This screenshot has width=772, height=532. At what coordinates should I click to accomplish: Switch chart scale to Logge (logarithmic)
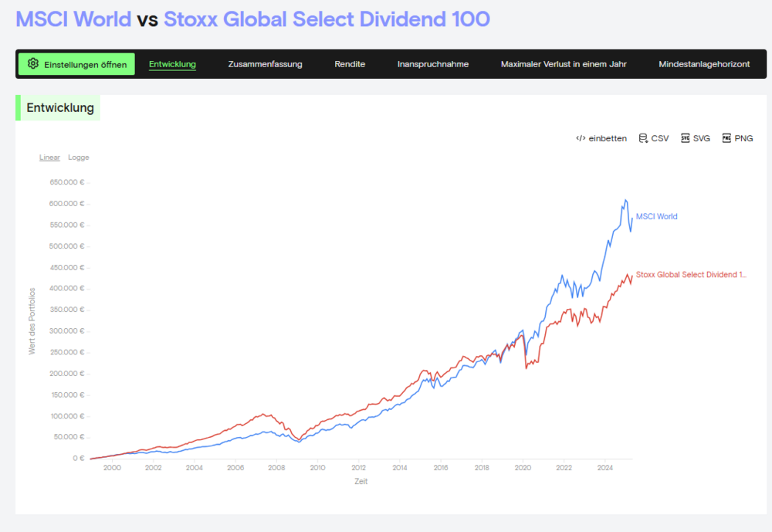(79, 158)
